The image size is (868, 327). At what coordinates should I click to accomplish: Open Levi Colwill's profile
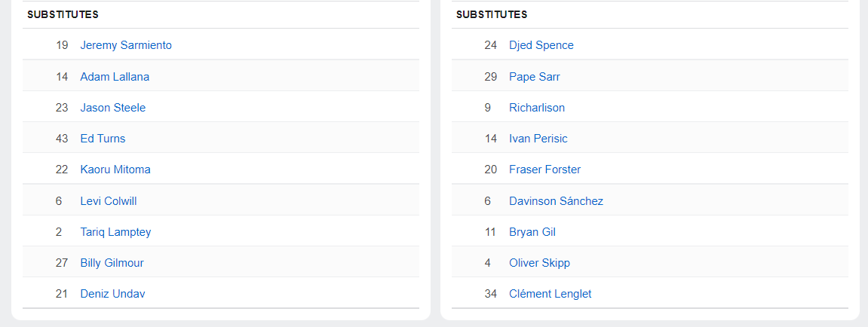(109, 201)
